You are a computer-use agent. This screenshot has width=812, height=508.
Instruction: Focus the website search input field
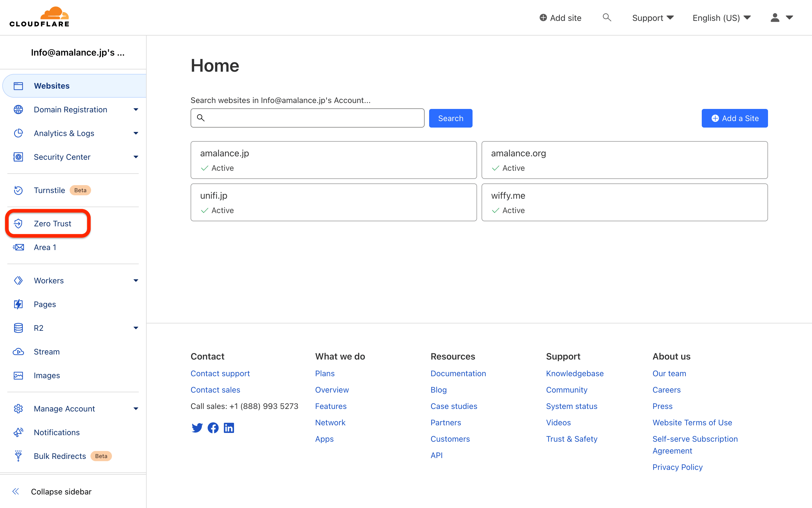[x=307, y=118]
